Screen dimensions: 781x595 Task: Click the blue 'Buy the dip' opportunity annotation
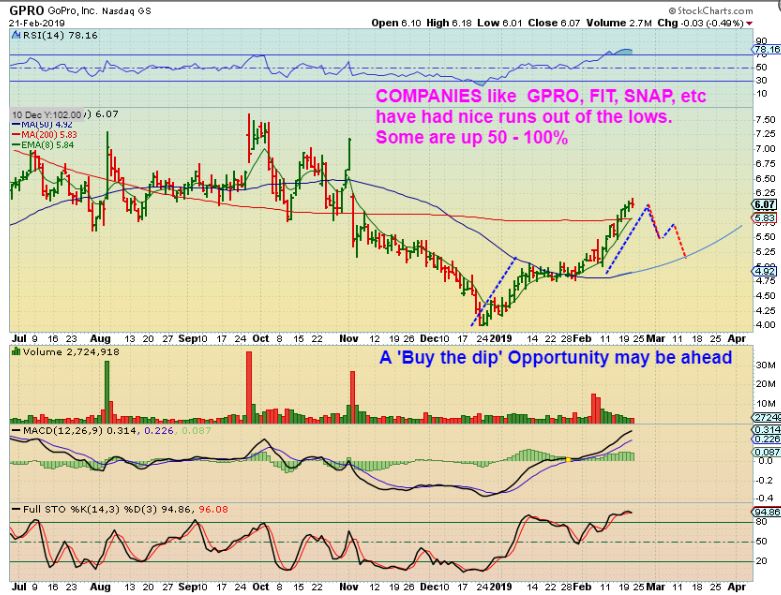tap(556, 357)
